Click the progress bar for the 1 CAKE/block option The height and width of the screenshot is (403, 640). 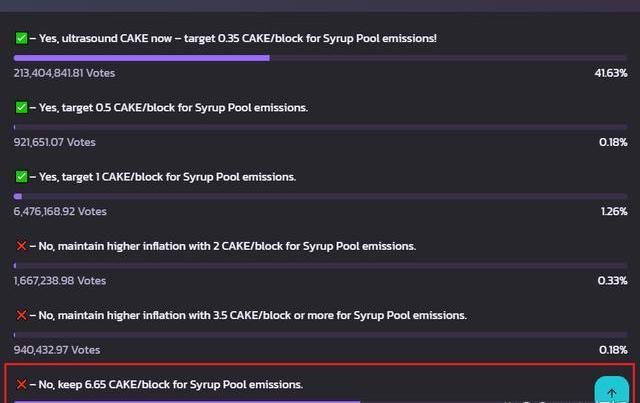pyautogui.click(x=320, y=196)
